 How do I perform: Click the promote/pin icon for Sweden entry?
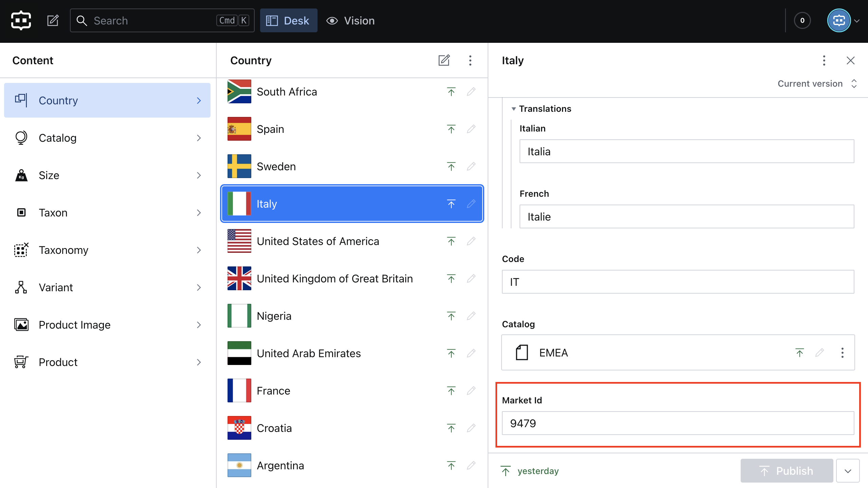(451, 166)
